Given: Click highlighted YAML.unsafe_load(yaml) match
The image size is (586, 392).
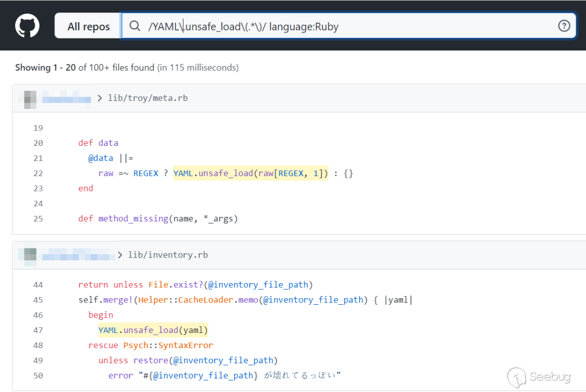Looking at the screenshot, I should pos(153,330).
